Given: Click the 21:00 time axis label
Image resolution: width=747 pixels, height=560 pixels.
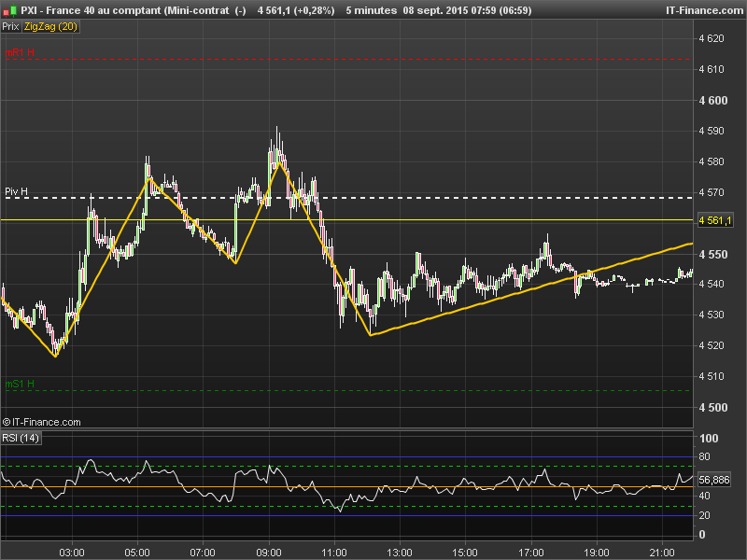Looking at the screenshot, I should coord(662,553).
